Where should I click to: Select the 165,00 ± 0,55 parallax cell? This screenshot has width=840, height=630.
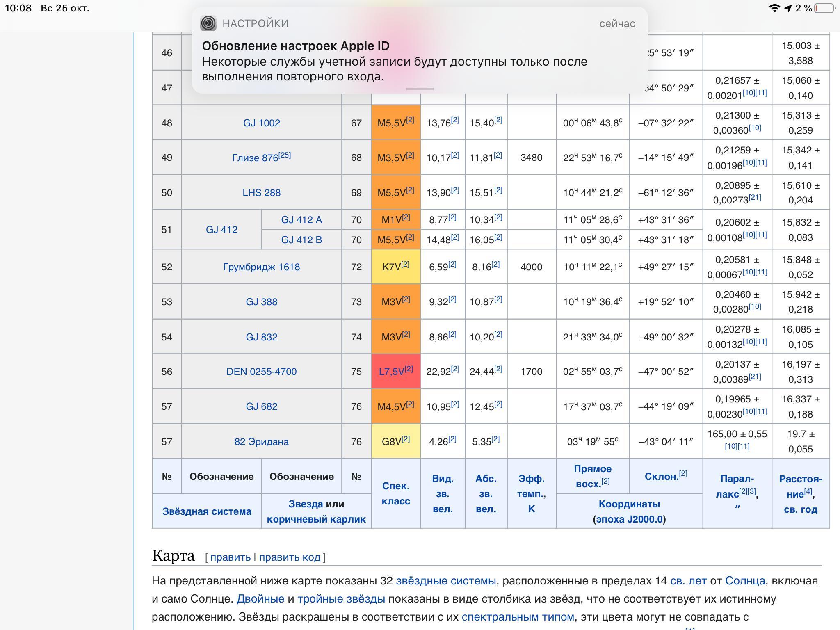click(x=737, y=441)
